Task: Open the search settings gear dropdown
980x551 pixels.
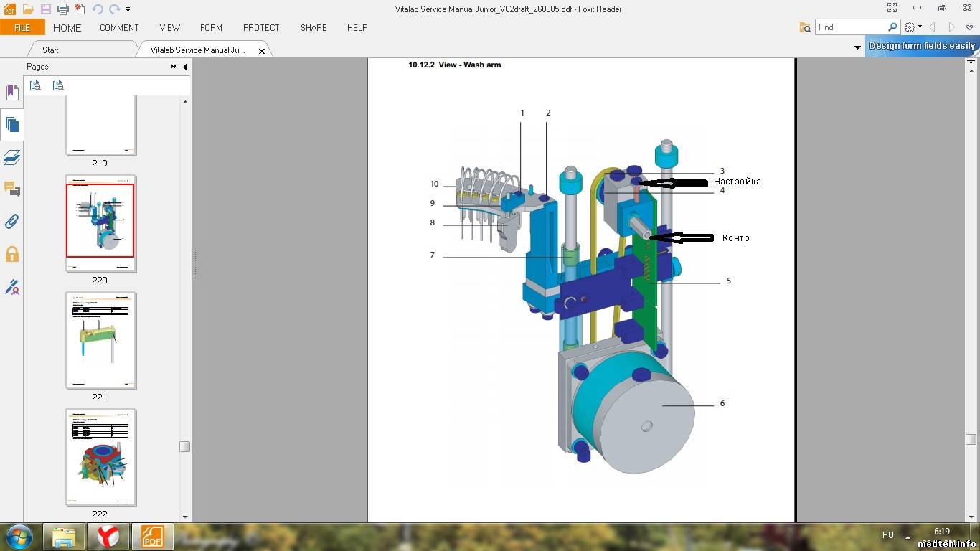Action: coord(913,27)
